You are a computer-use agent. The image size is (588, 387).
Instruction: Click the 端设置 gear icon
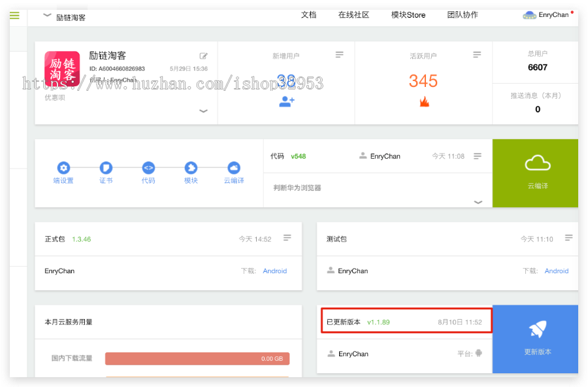pos(63,168)
